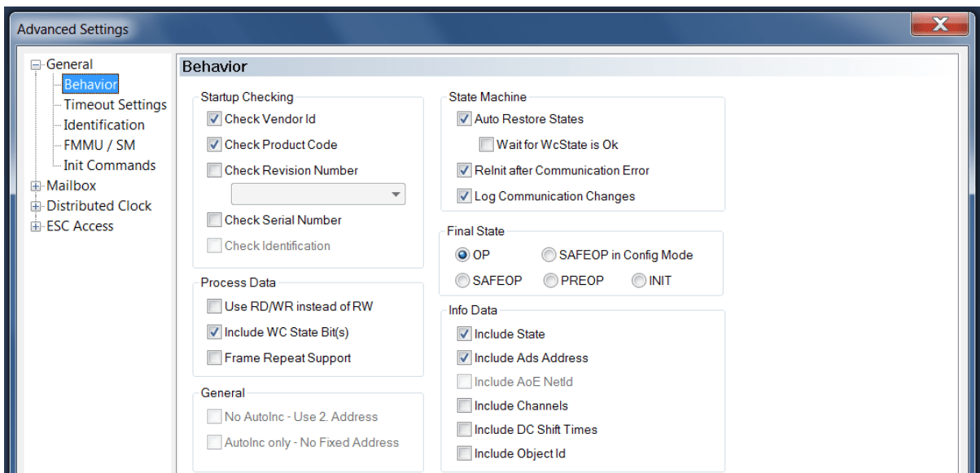Expand the ESC Access node
Image resolution: width=980 pixels, height=473 pixels.
[x=37, y=227]
